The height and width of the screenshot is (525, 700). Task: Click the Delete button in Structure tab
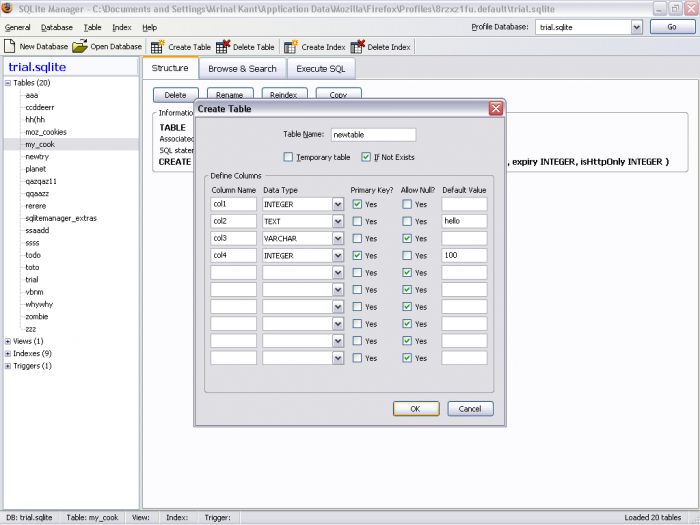[x=175, y=95]
